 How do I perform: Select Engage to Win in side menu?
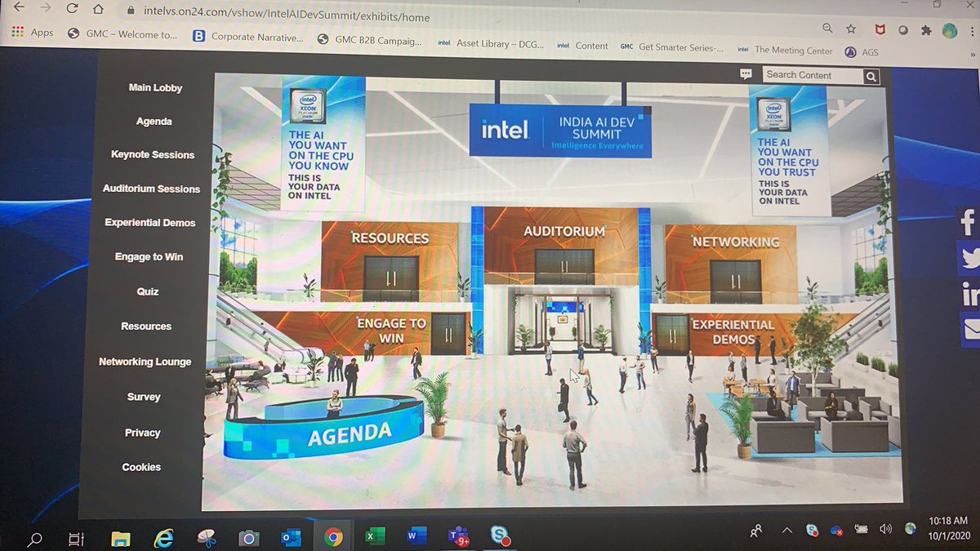149,256
